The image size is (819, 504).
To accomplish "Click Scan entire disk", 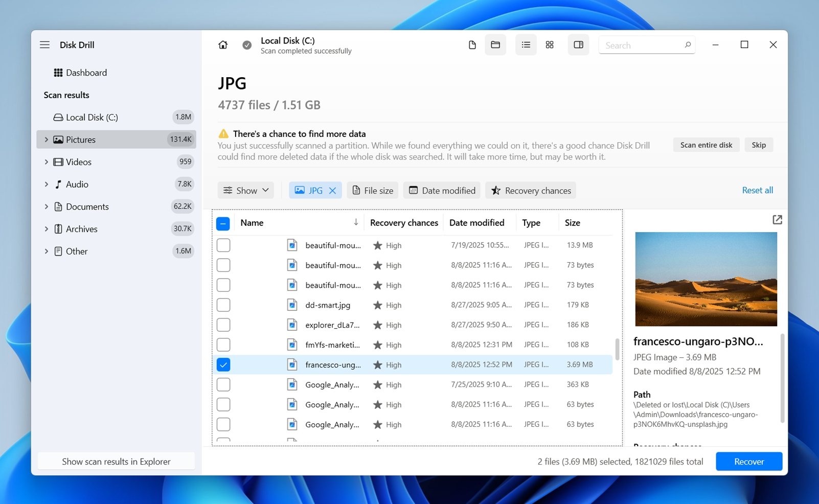I will coord(706,145).
